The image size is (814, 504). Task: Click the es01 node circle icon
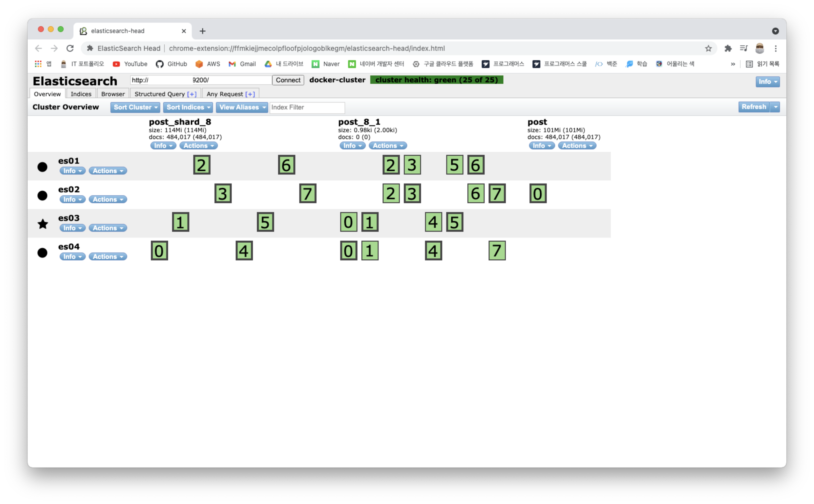pos(42,167)
